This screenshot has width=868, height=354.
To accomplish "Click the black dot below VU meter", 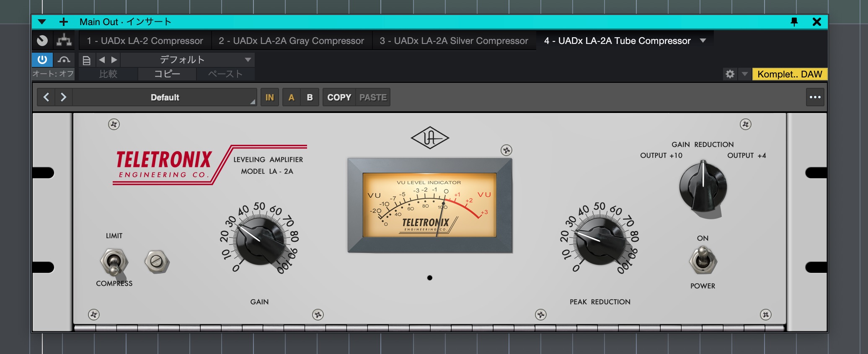I will [x=430, y=278].
